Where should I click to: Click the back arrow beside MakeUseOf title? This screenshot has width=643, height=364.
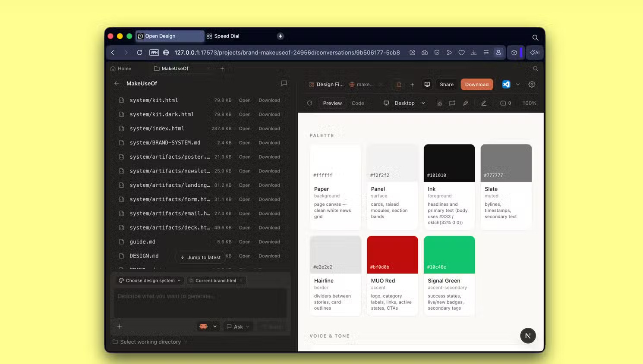coord(117,83)
